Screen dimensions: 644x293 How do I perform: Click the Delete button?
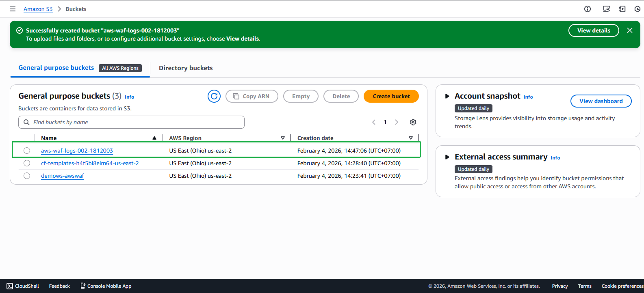341,96
